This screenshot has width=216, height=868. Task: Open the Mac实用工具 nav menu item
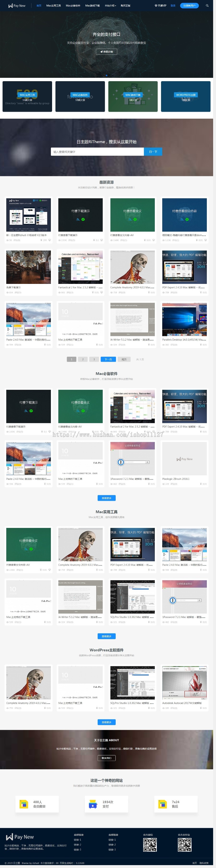click(x=54, y=6)
